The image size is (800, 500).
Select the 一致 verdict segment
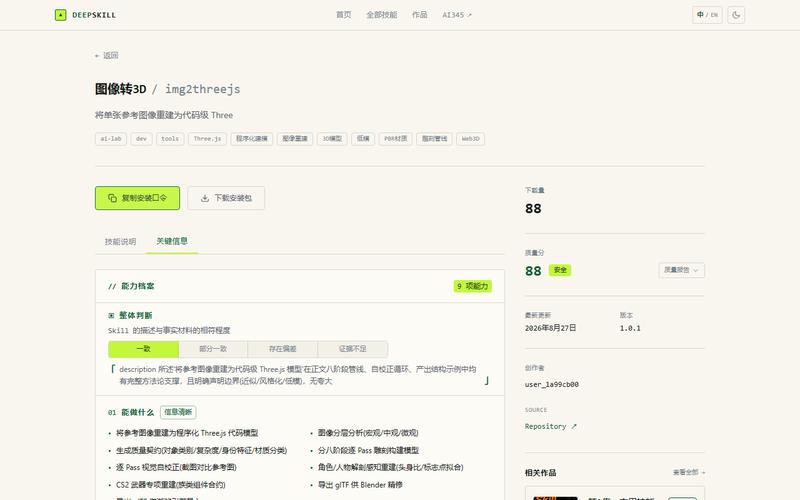143,349
